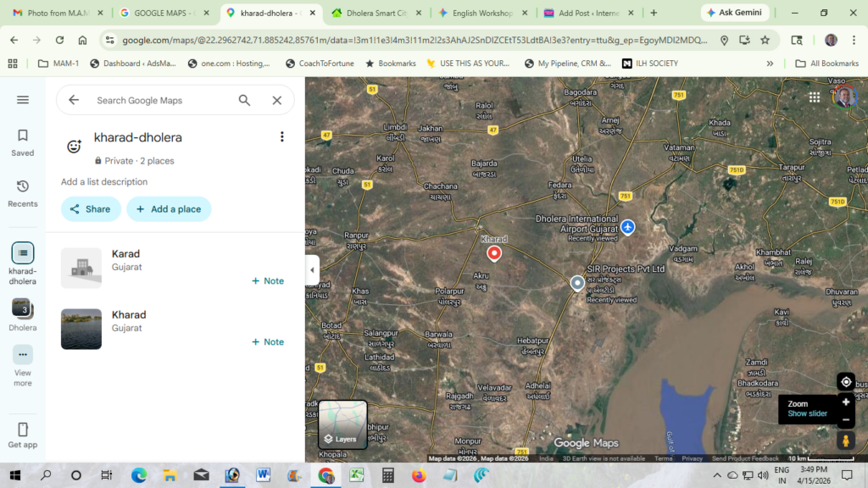Open a new browser tab

[654, 13]
